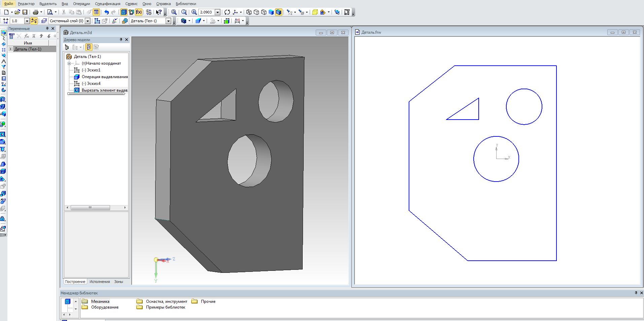Save the document with the floppy icon

tap(25, 12)
